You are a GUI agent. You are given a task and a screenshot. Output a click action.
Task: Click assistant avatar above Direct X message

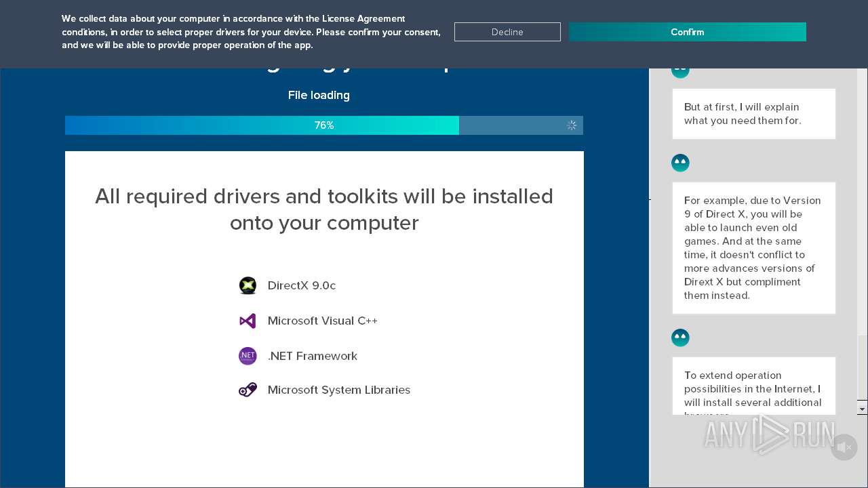click(x=680, y=163)
